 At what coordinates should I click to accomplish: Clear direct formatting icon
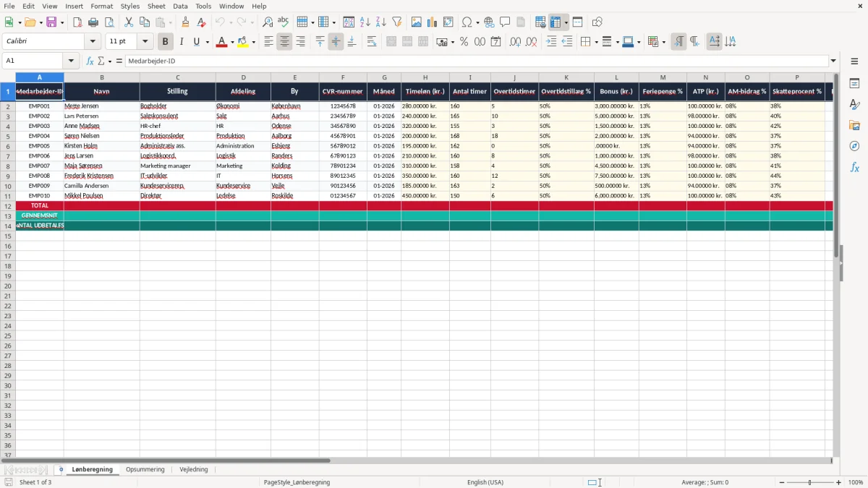[201, 22]
